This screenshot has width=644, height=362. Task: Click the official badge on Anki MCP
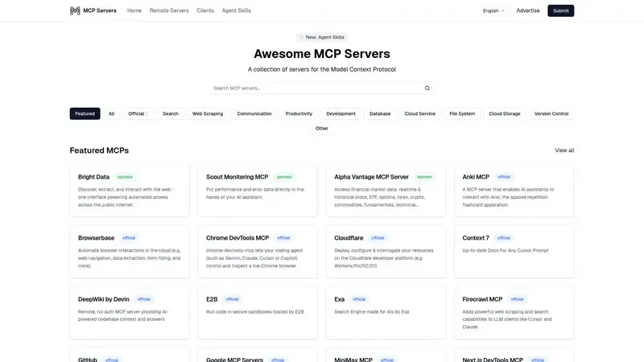pyautogui.click(x=504, y=177)
